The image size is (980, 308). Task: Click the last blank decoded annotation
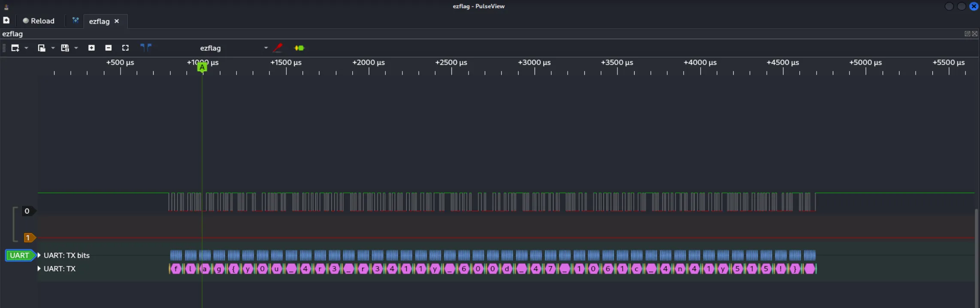point(810,269)
